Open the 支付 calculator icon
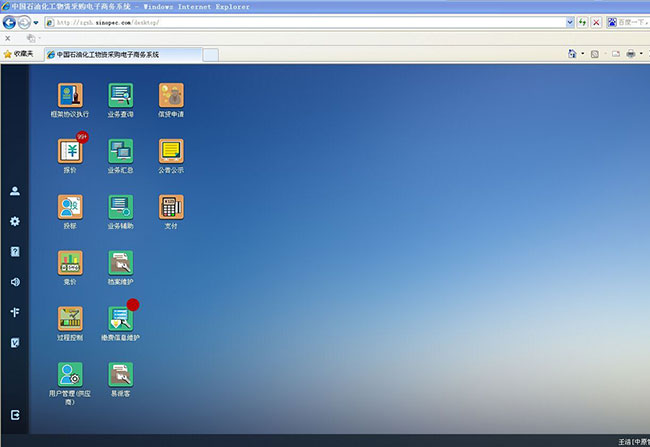Screen dimensions: 650x447 (x=171, y=208)
